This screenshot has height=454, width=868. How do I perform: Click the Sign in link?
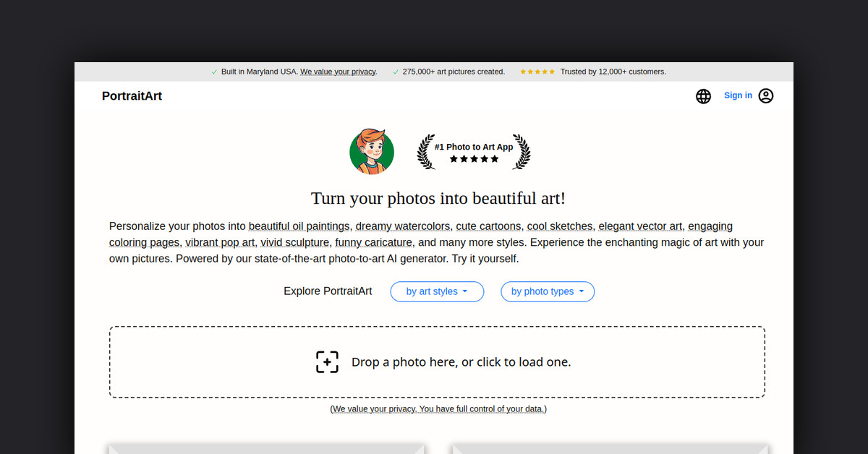coord(738,95)
